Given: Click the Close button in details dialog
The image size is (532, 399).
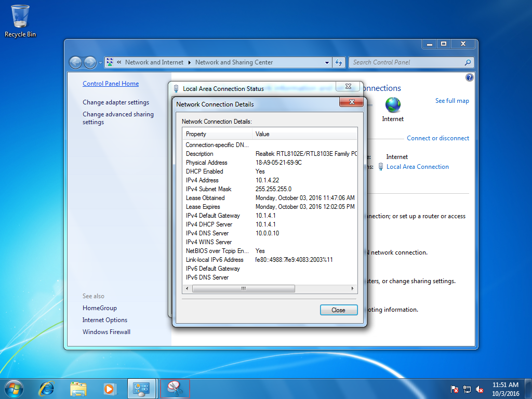Looking at the screenshot, I should click(x=339, y=310).
